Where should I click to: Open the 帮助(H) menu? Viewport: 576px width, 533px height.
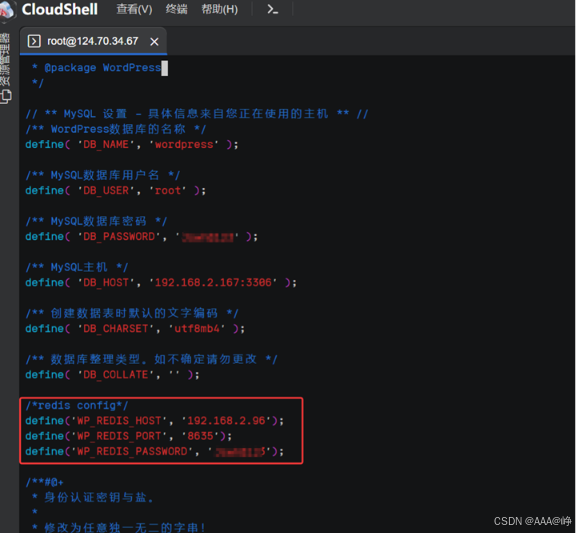219,9
